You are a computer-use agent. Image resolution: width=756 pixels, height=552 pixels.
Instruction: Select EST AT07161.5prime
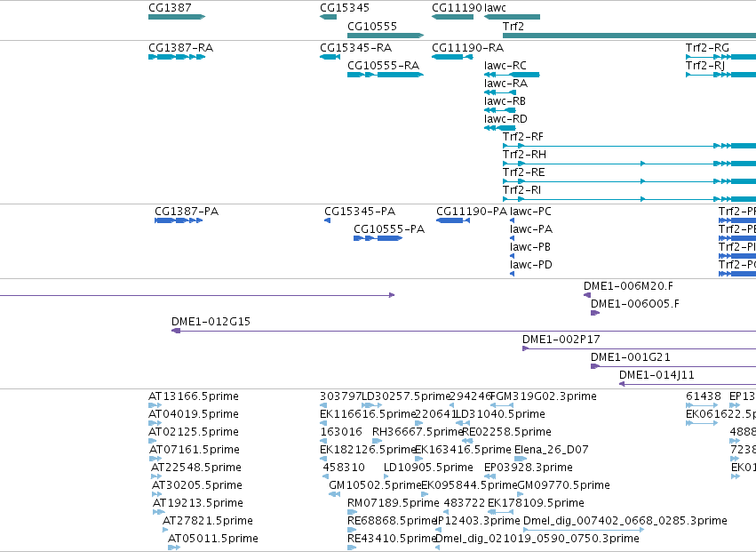[195, 450]
